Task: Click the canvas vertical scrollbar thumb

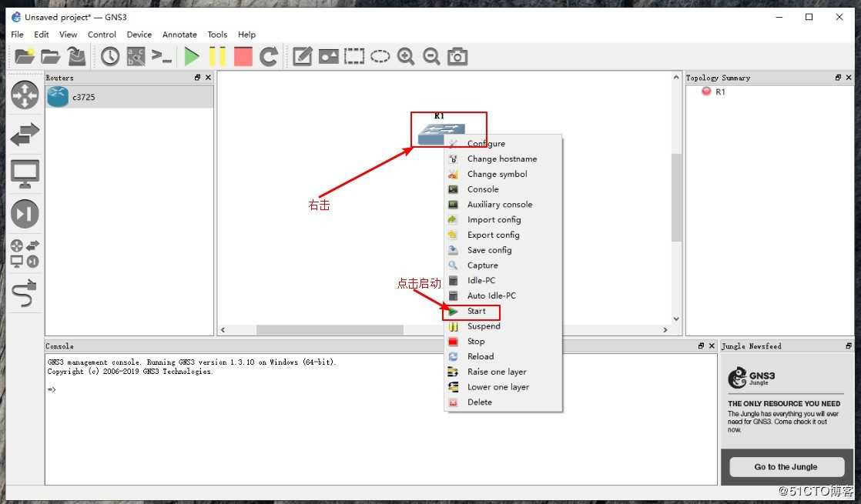Action: tap(676, 198)
